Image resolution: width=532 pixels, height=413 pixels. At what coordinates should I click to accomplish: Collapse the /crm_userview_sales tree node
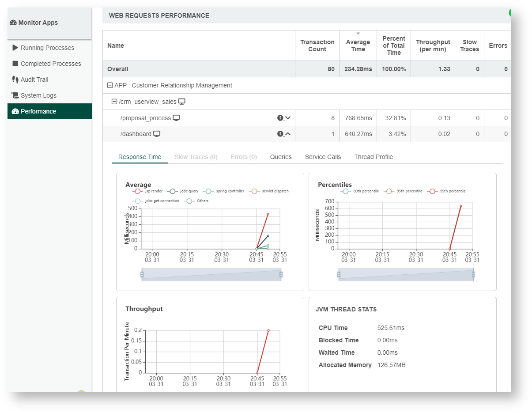point(114,102)
